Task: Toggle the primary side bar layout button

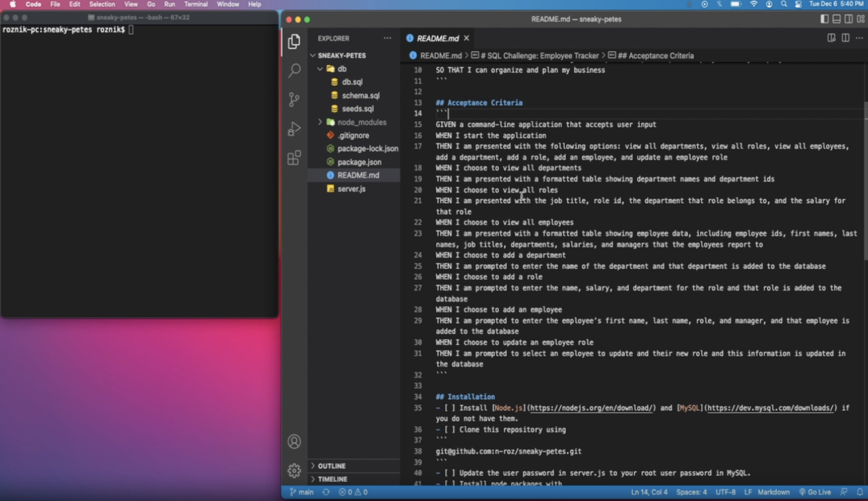Action: pyautogui.click(x=824, y=19)
